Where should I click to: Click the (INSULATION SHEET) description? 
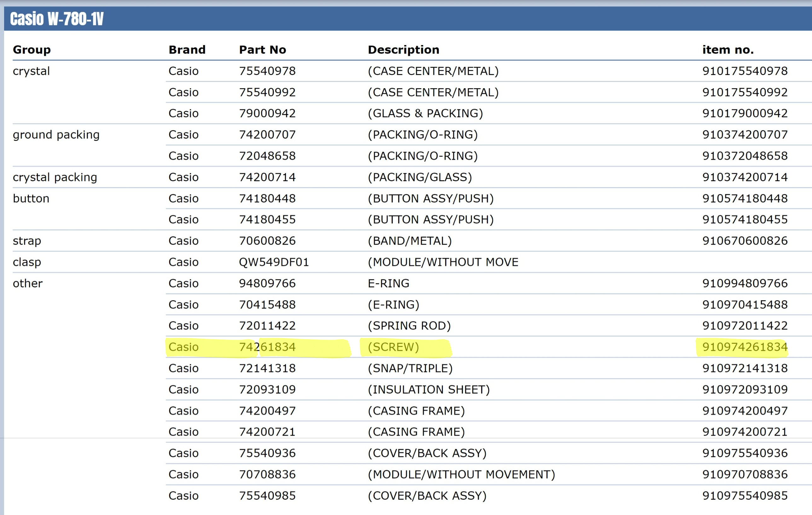[x=429, y=390]
